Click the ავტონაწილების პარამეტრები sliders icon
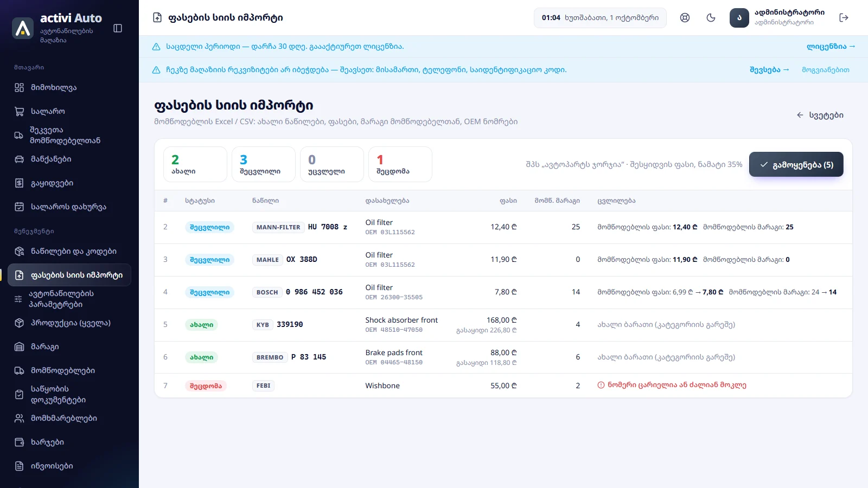Image resolution: width=868 pixels, height=488 pixels. point(18,299)
